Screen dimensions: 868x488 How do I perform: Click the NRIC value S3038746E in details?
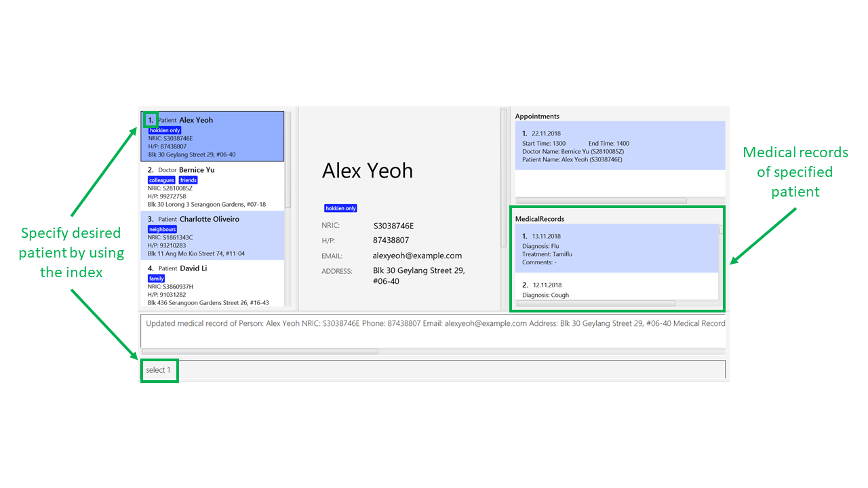point(393,226)
